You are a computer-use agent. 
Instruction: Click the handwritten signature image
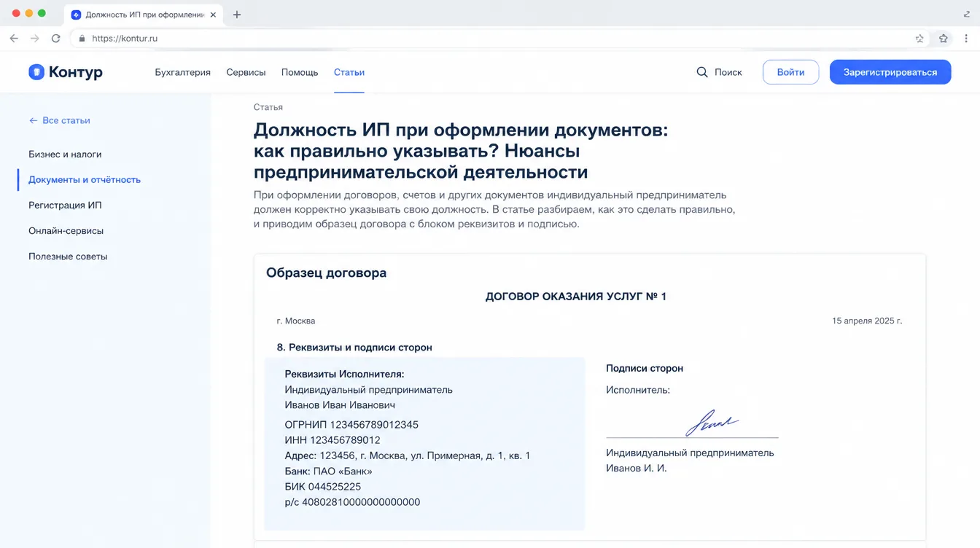[x=712, y=422]
